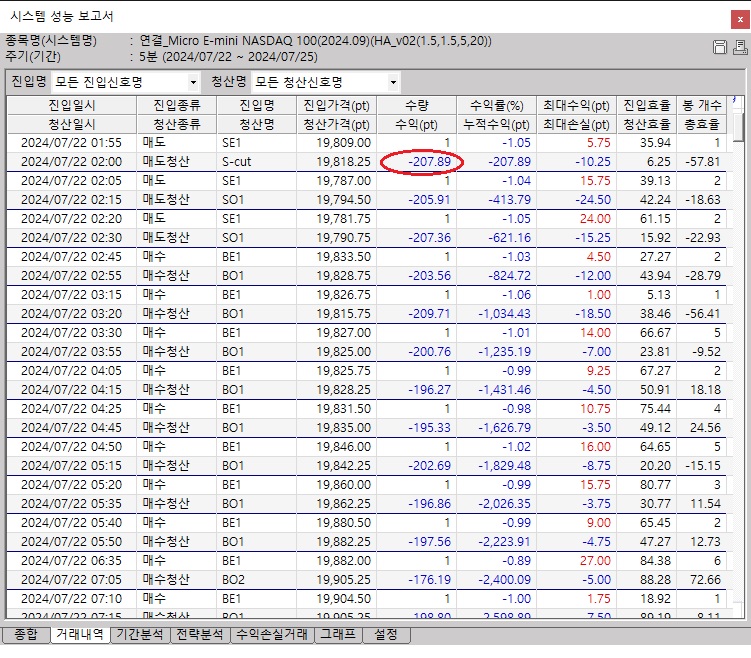Click the 수익률(%) column header
The image size is (751, 658).
(x=496, y=106)
